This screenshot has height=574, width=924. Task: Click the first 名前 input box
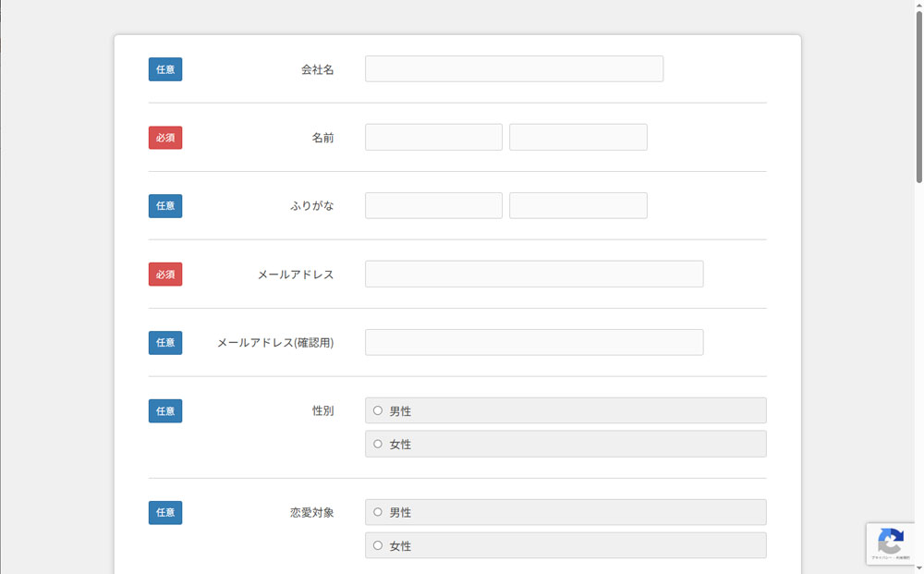(x=433, y=138)
